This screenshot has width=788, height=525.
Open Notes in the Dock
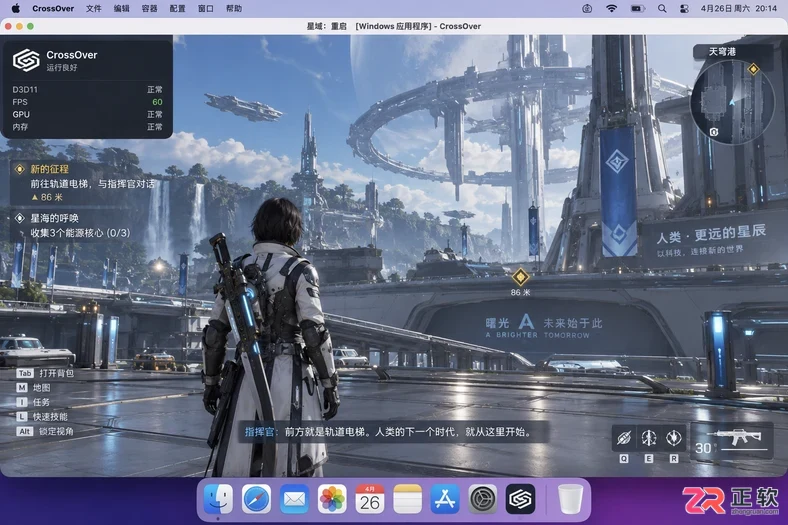click(408, 499)
